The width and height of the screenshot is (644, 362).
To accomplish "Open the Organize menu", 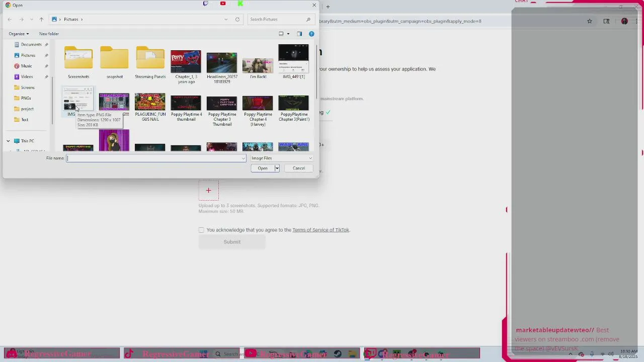I will (19, 34).
